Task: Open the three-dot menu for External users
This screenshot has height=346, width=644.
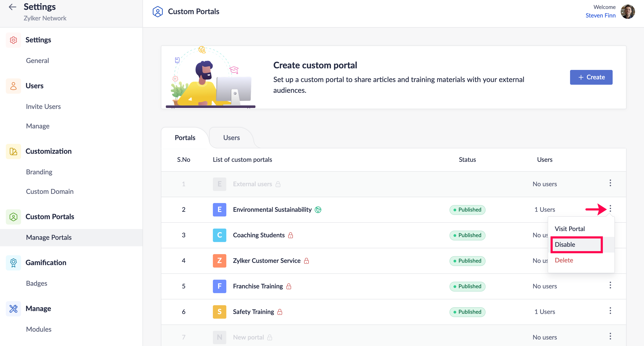Action: click(x=610, y=183)
